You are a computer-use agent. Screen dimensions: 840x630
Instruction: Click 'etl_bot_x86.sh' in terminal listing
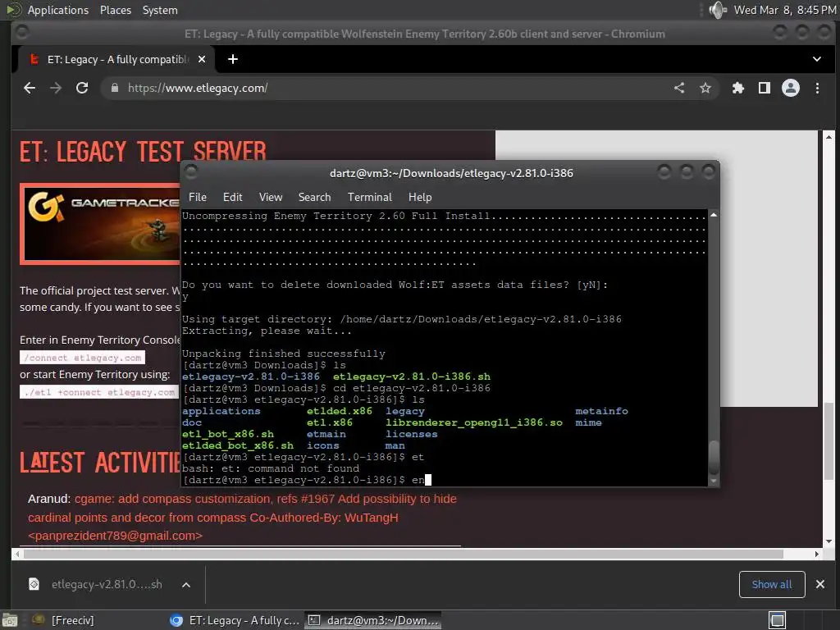coord(228,434)
